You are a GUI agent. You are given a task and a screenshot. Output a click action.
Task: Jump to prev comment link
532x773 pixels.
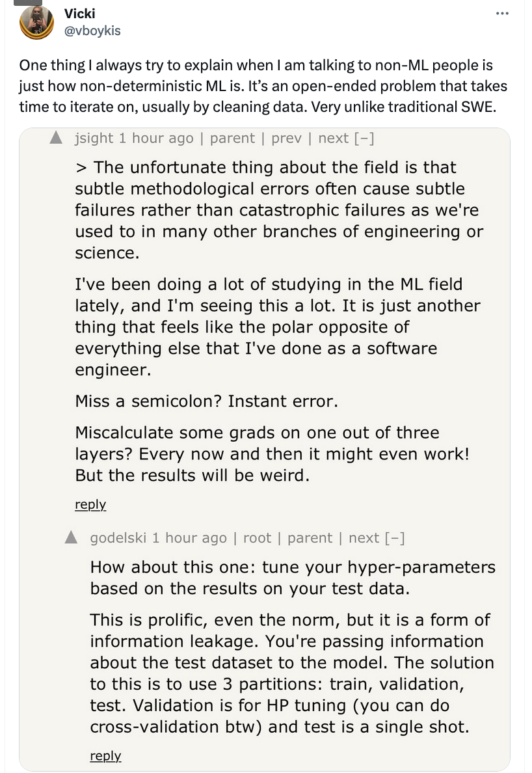click(x=286, y=138)
